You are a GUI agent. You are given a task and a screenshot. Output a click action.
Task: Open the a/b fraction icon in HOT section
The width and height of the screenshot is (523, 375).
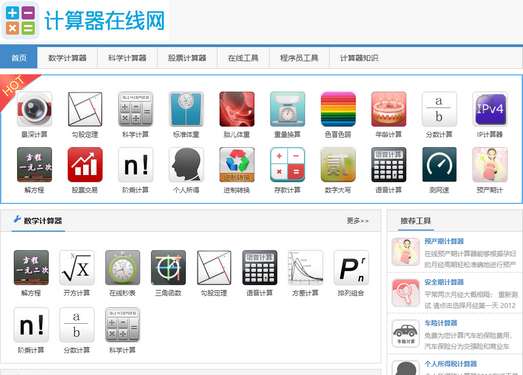(439, 109)
